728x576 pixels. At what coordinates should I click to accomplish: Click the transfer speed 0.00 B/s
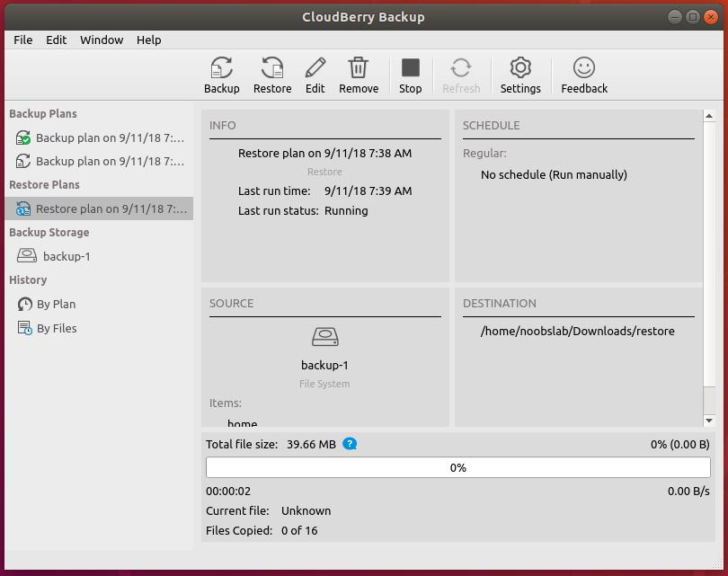[688, 491]
